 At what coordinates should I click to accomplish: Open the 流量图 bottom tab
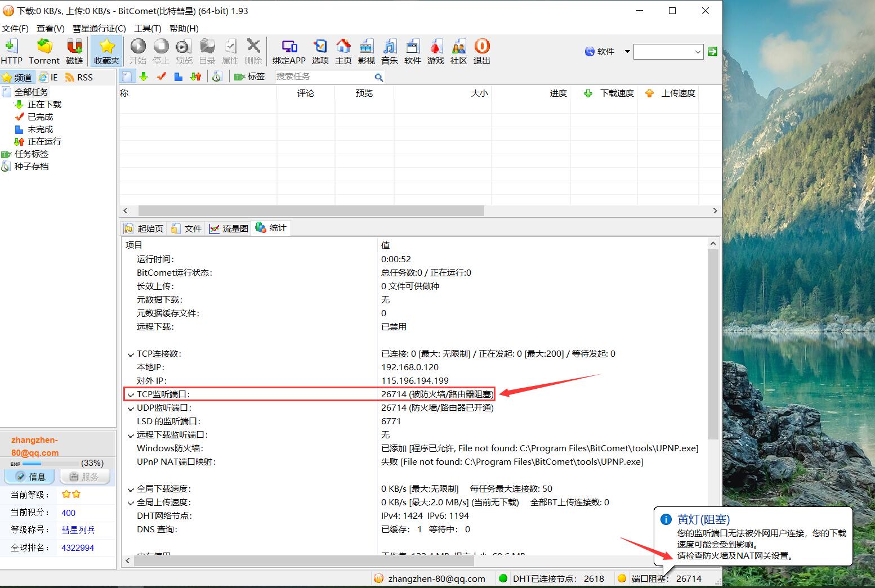coord(229,228)
